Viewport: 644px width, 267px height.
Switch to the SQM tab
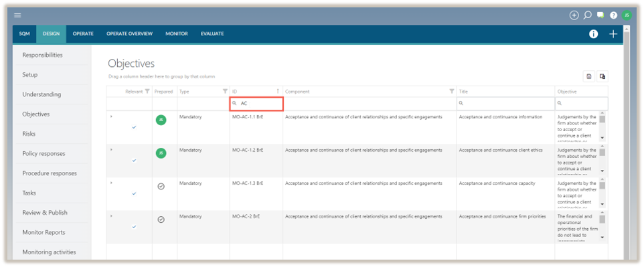[x=24, y=34]
